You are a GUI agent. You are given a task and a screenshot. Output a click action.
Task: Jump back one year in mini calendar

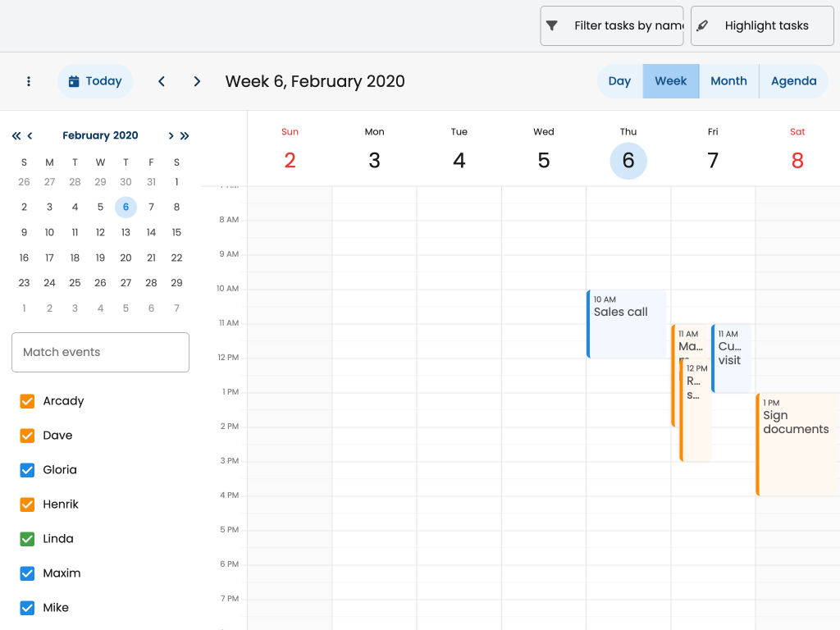pyautogui.click(x=16, y=136)
